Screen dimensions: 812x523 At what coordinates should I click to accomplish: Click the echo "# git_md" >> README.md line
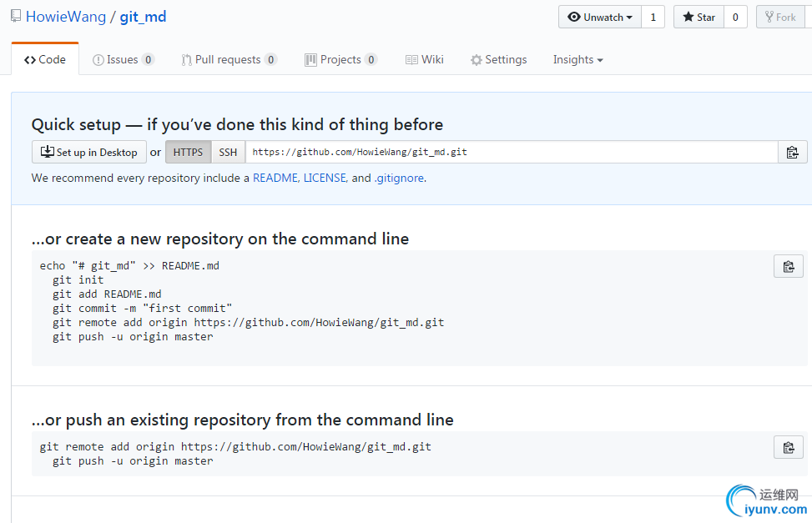(x=129, y=266)
